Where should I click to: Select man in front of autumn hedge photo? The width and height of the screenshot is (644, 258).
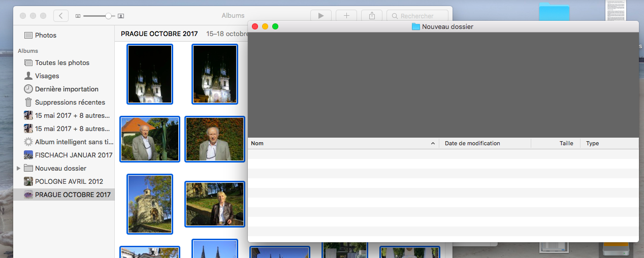[215, 139]
